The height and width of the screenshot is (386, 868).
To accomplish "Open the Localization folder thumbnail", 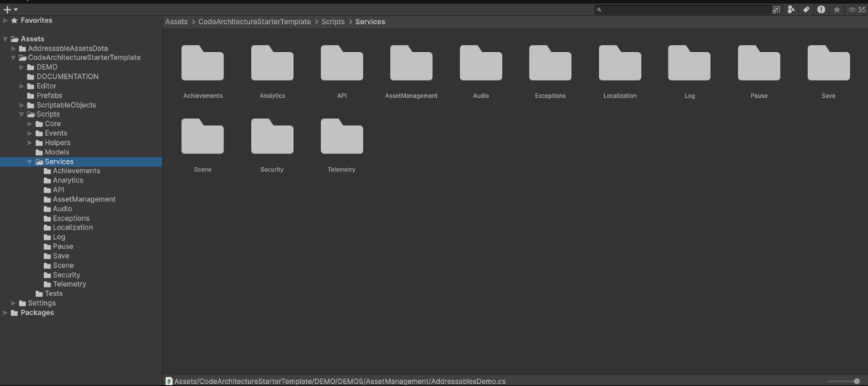I will pyautogui.click(x=620, y=63).
